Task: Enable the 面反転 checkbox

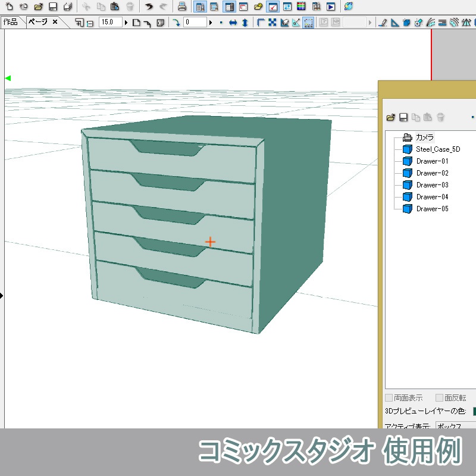Action: click(x=439, y=397)
